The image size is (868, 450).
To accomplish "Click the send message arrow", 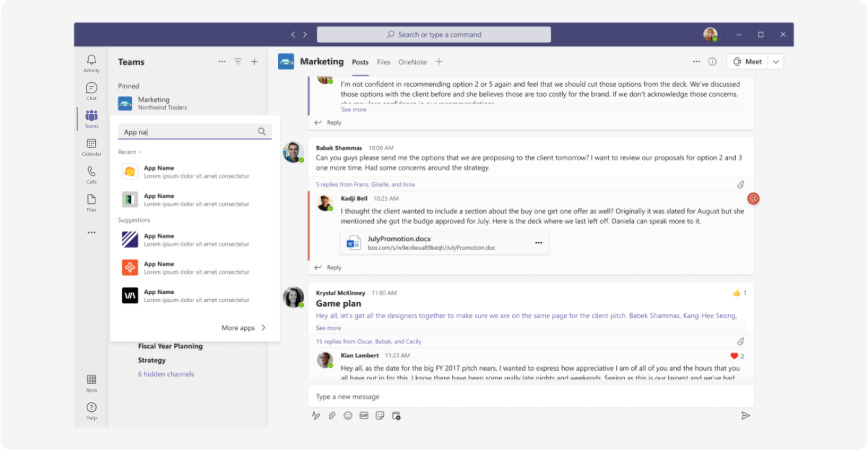I will (745, 415).
